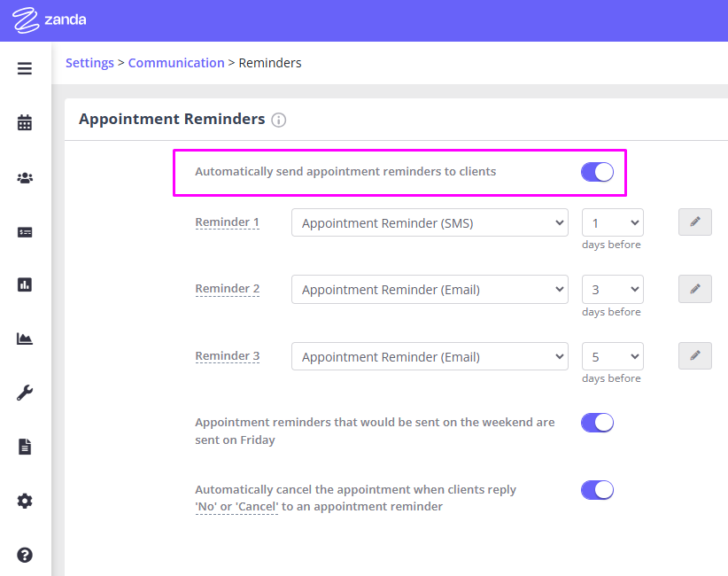This screenshot has width=728, height=576.
Task: Disable automatic cancellation on 'No' replies
Action: pos(597,489)
